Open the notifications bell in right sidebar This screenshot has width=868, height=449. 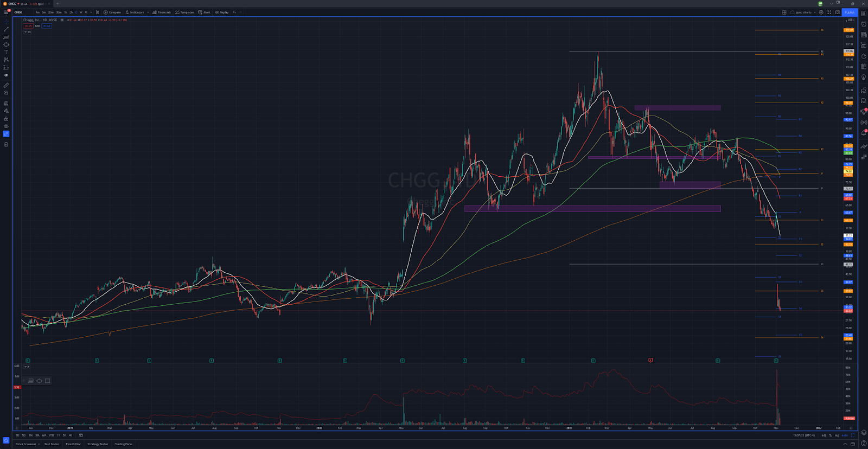pos(864,132)
